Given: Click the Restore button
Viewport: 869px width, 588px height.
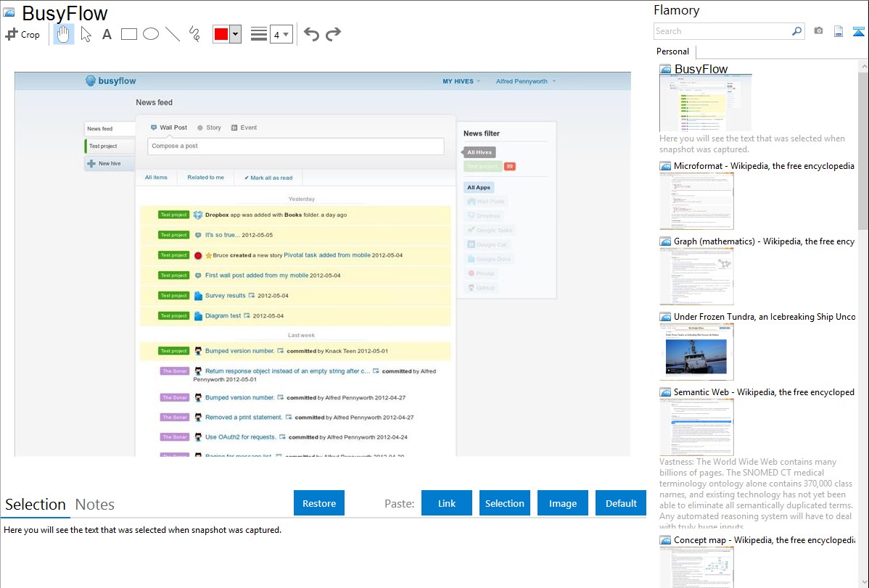Looking at the screenshot, I should [319, 503].
